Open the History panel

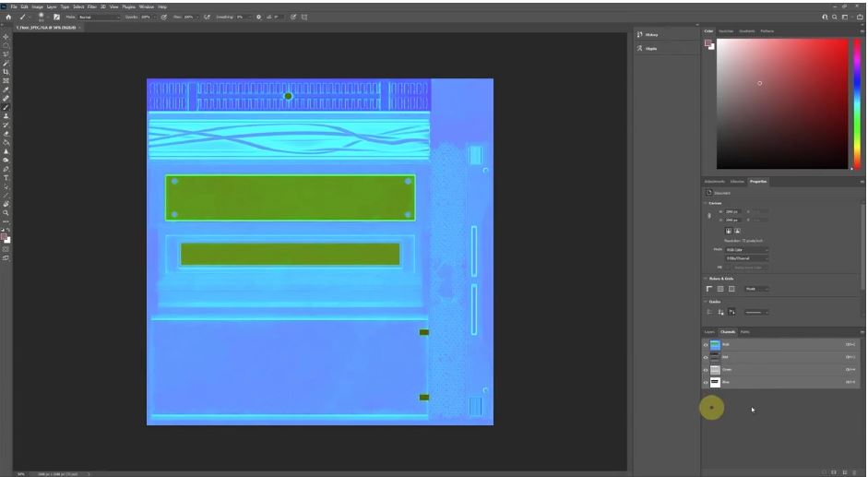click(x=651, y=35)
